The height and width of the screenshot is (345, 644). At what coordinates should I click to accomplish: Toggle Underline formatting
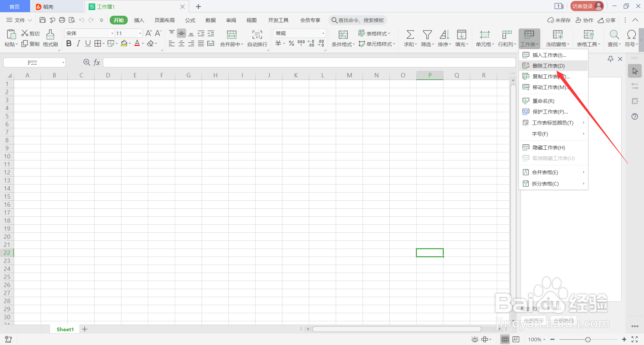[88, 44]
